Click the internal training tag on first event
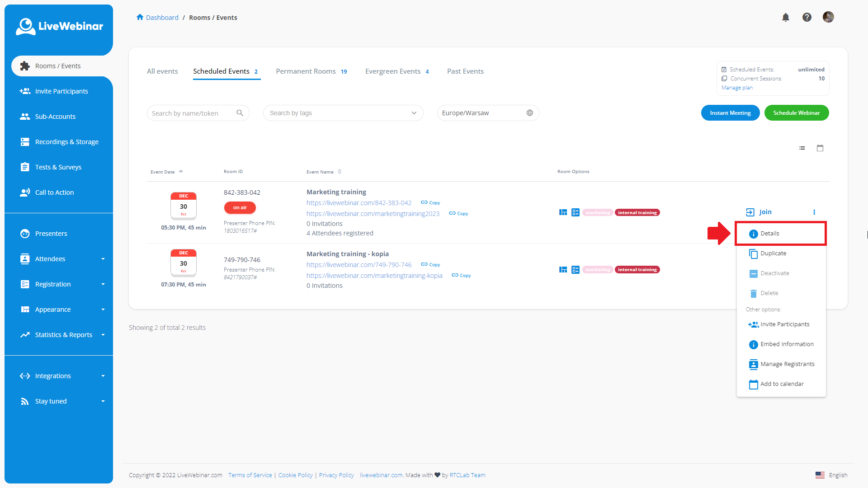 click(637, 213)
